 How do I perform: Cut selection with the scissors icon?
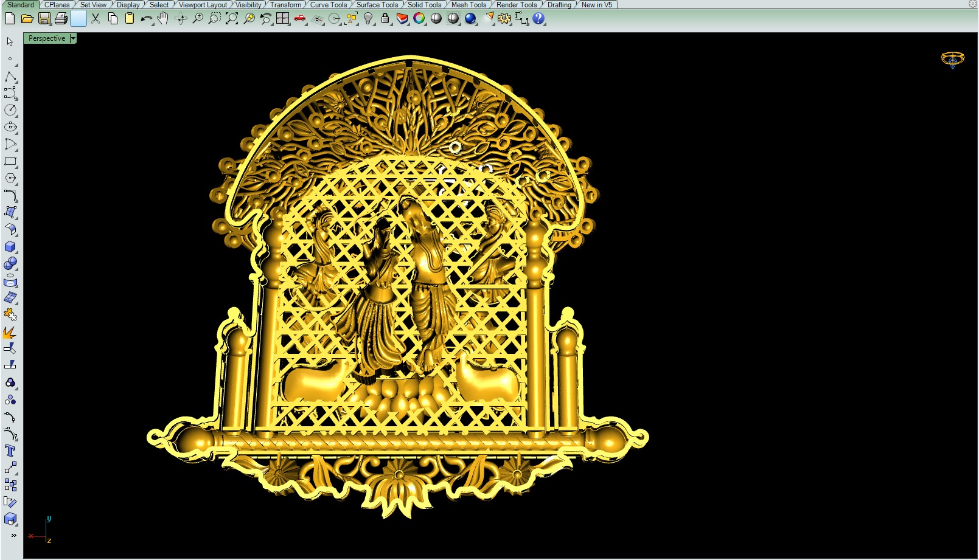(96, 19)
